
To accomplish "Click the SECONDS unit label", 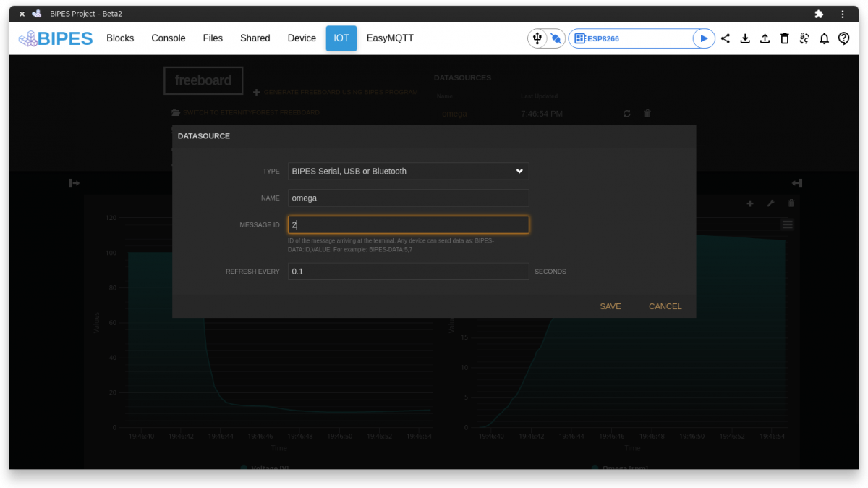I will tap(550, 272).
